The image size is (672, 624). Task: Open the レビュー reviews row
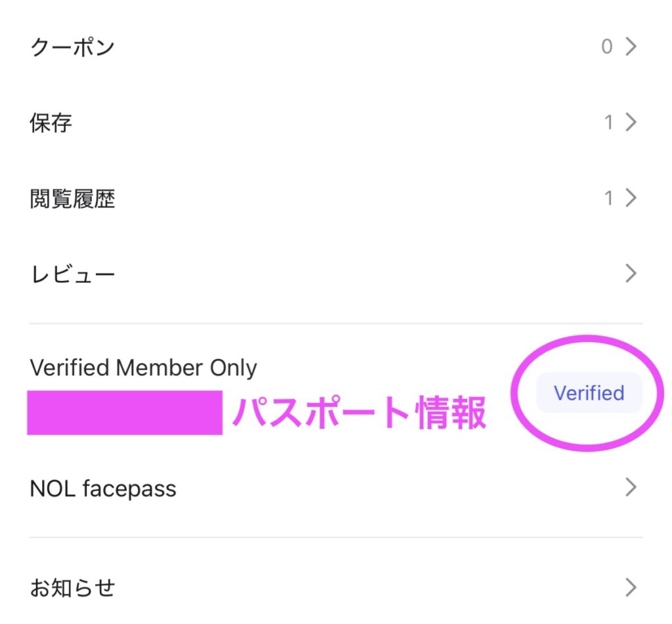pos(73,274)
